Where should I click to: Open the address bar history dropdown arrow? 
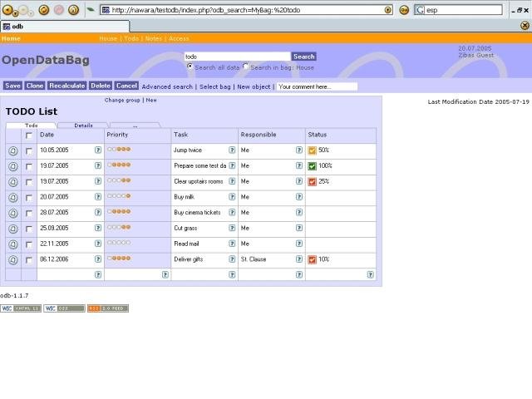pos(388,10)
